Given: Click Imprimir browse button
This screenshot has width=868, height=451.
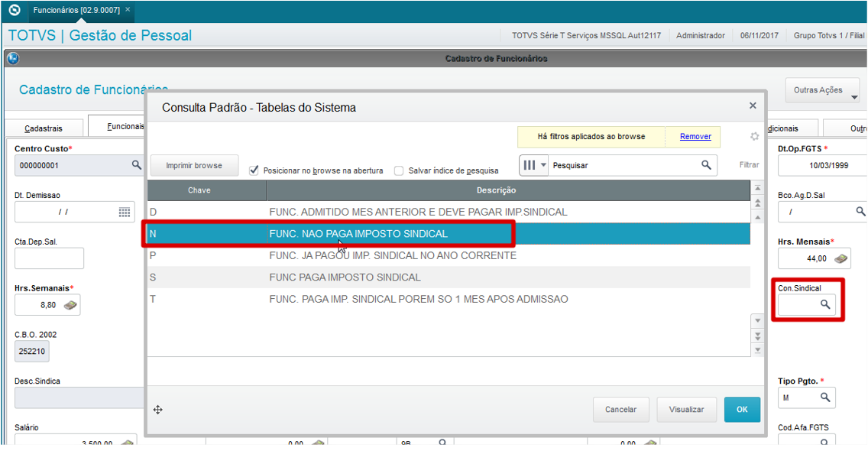Looking at the screenshot, I should click(x=194, y=165).
